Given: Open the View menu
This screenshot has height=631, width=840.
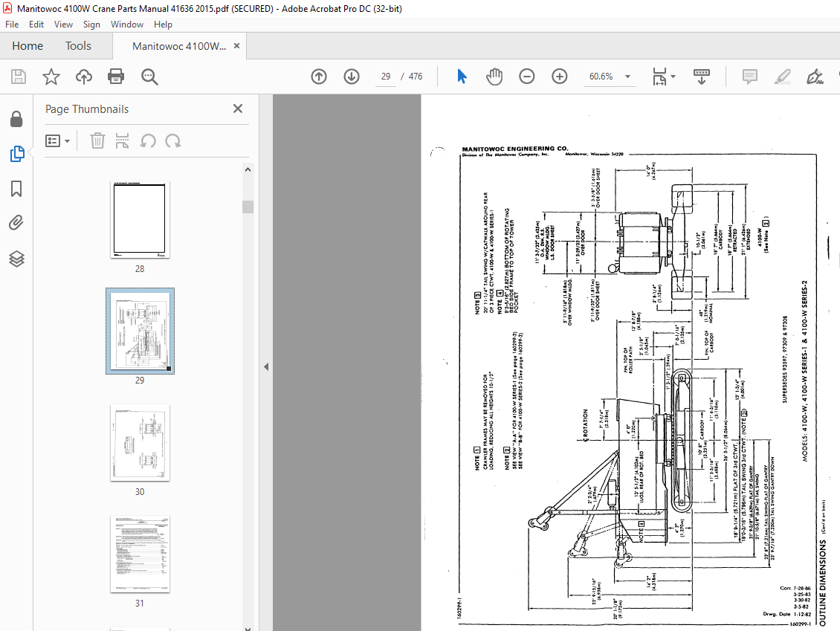Looking at the screenshot, I should (x=63, y=24).
